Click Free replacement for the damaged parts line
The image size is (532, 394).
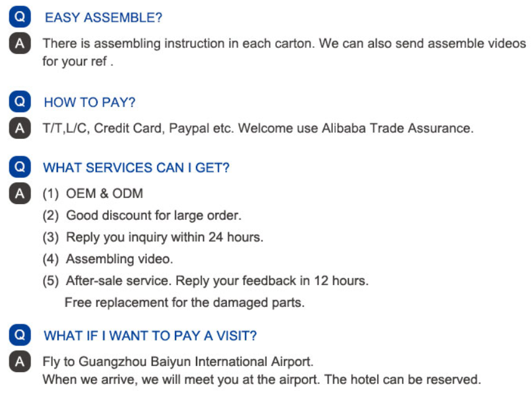(x=185, y=303)
